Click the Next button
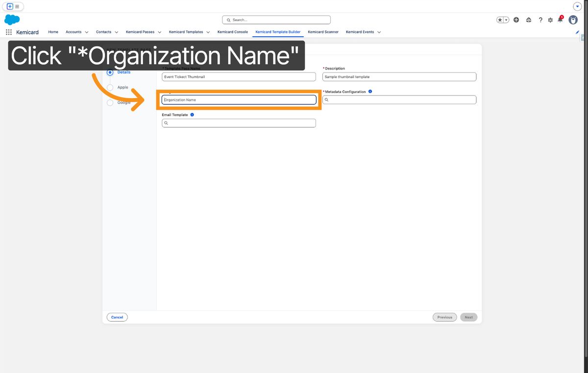 tap(469, 317)
